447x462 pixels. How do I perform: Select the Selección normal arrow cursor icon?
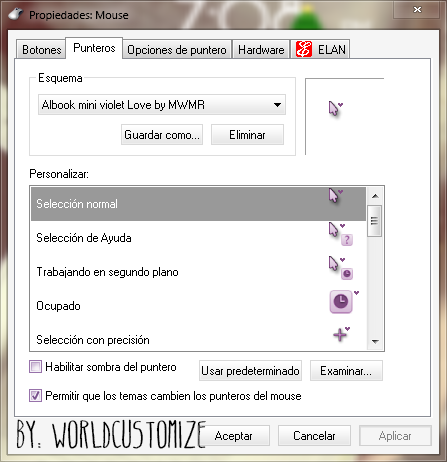click(336, 196)
